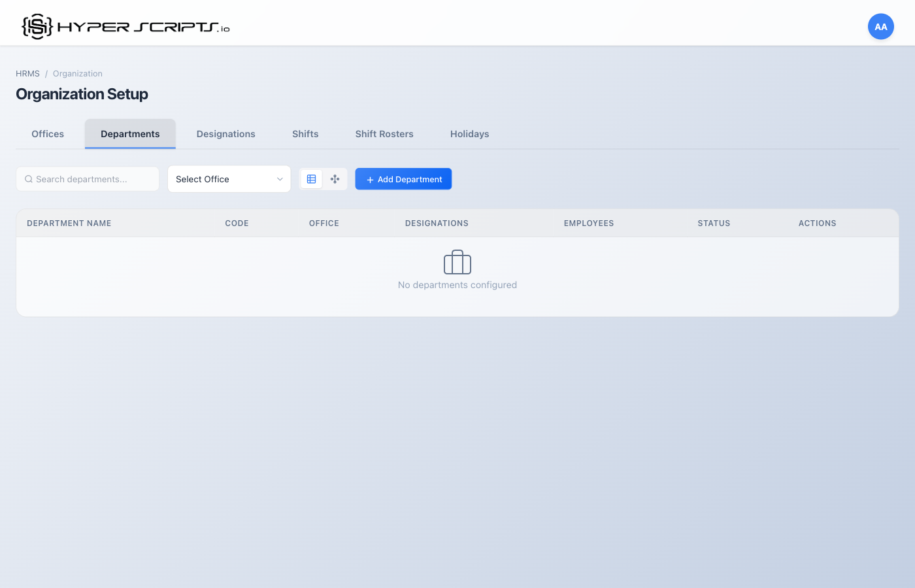915x588 pixels.
Task: Click the Hyper Scripts logo icon
Action: 36,25
